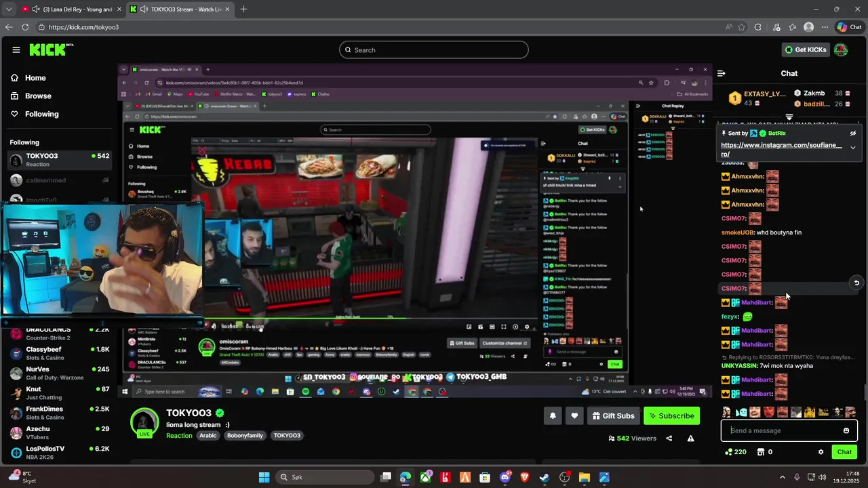Click the green Subscribe button

[x=671, y=415]
